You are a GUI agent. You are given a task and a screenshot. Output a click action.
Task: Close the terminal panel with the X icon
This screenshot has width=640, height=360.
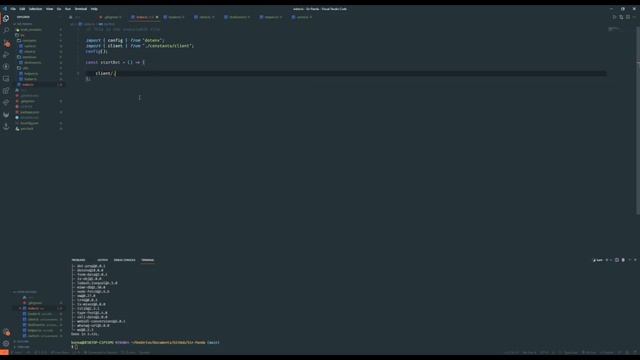635,260
